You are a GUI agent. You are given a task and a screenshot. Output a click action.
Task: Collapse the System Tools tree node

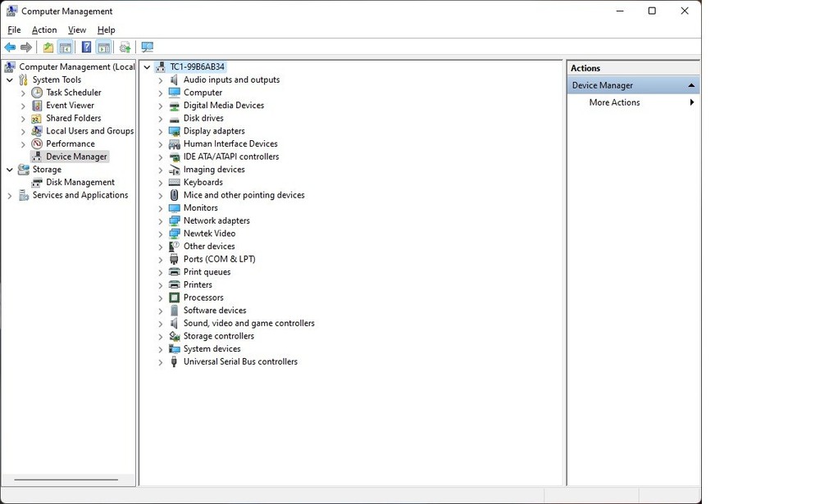(10, 80)
